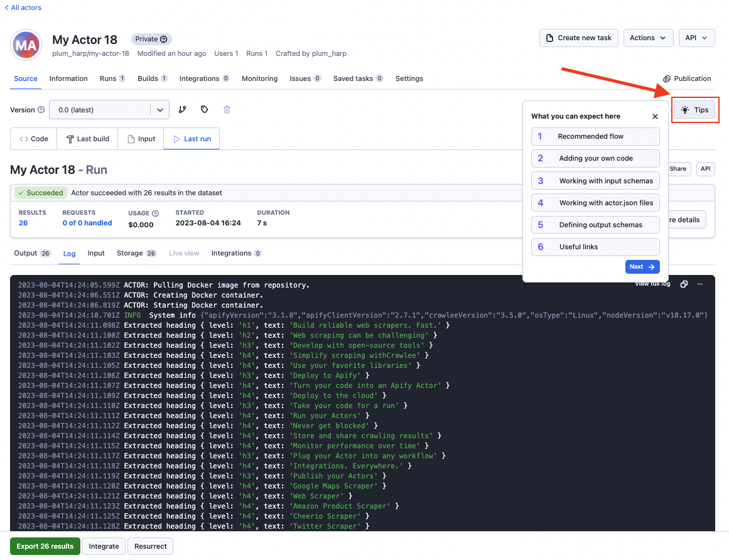Go back to All actors link
Screen dimensions: 729x560
pyautogui.click(x=23, y=8)
